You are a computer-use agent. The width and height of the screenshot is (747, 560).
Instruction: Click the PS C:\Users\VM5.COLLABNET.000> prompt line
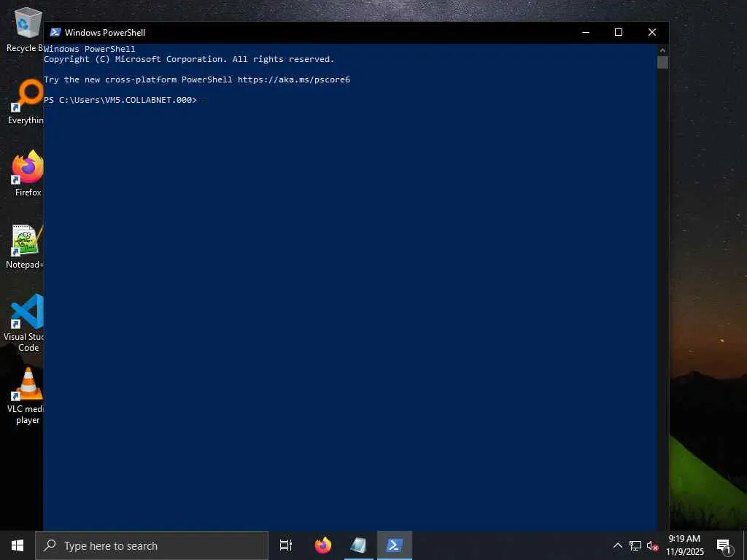120,100
